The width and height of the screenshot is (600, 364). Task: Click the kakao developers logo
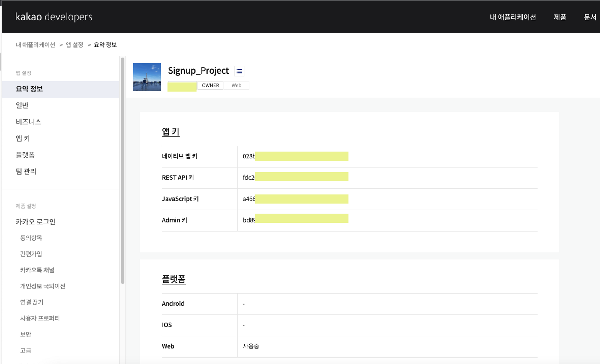[54, 17]
